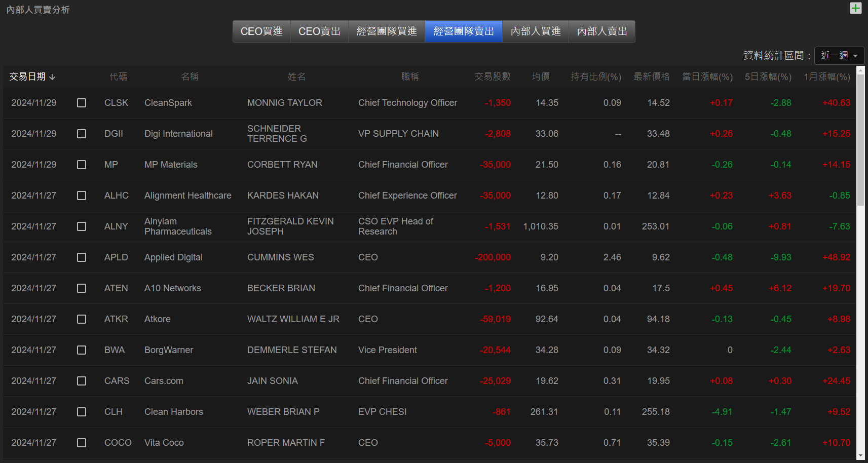Click the Cars.com company name

(x=164, y=381)
